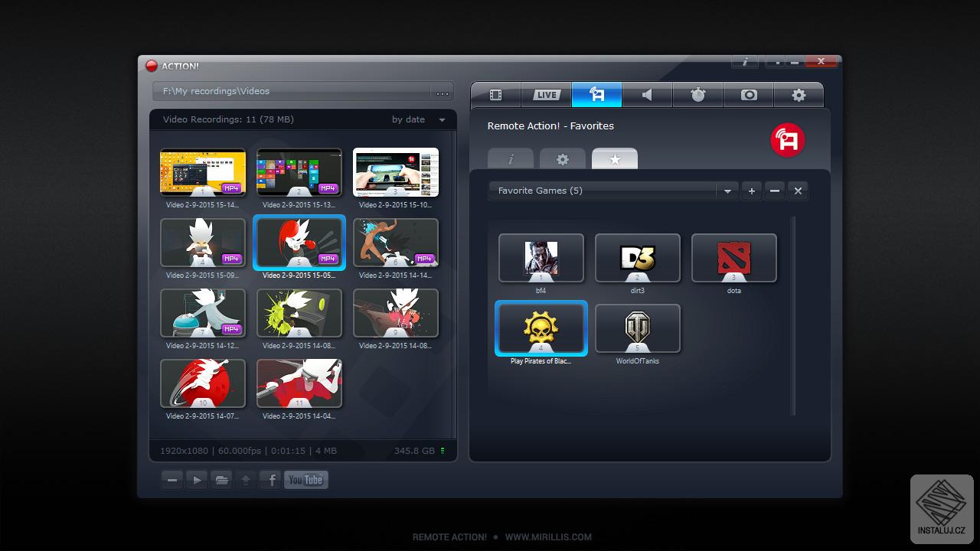Open the info 'i' button in the title bar
This screenshot has height=551, width=980.
tap(745, 62)
